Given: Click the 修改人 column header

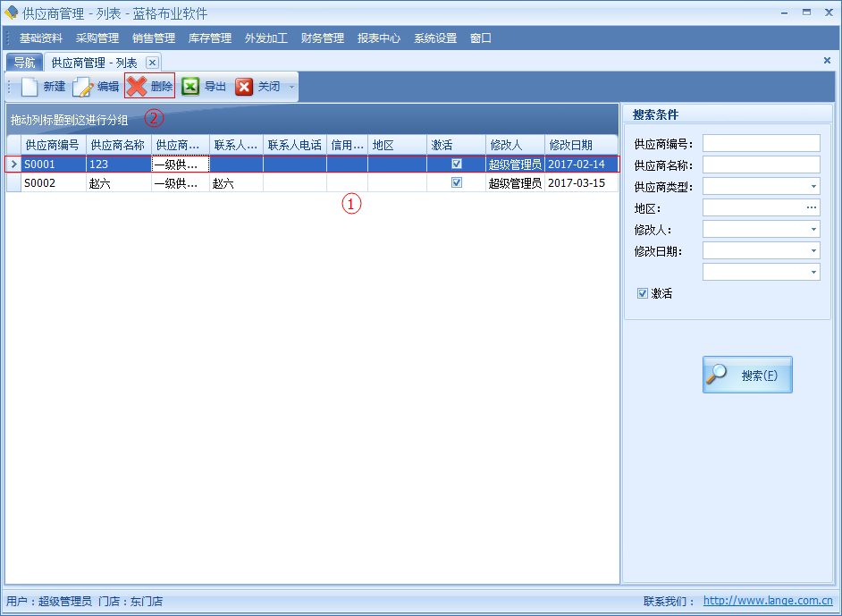Looking at the screenshot, I should coord(515,145).
